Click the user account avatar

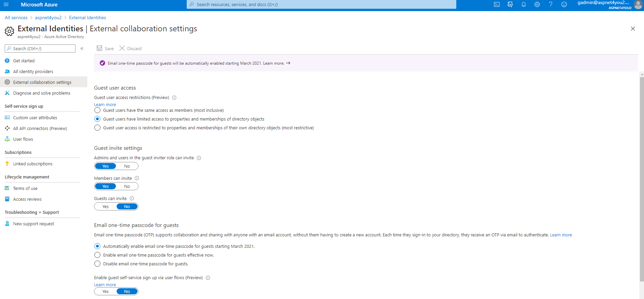(x=638, y=5)
